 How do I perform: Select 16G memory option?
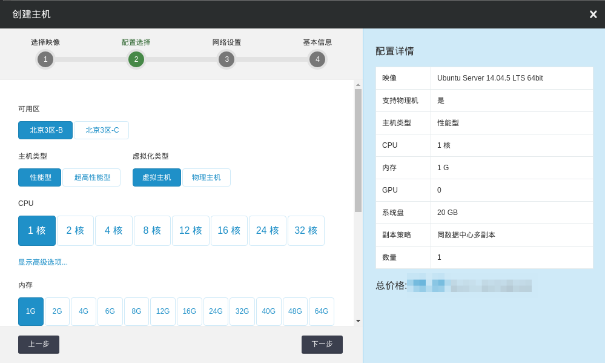tap(190, 311)
